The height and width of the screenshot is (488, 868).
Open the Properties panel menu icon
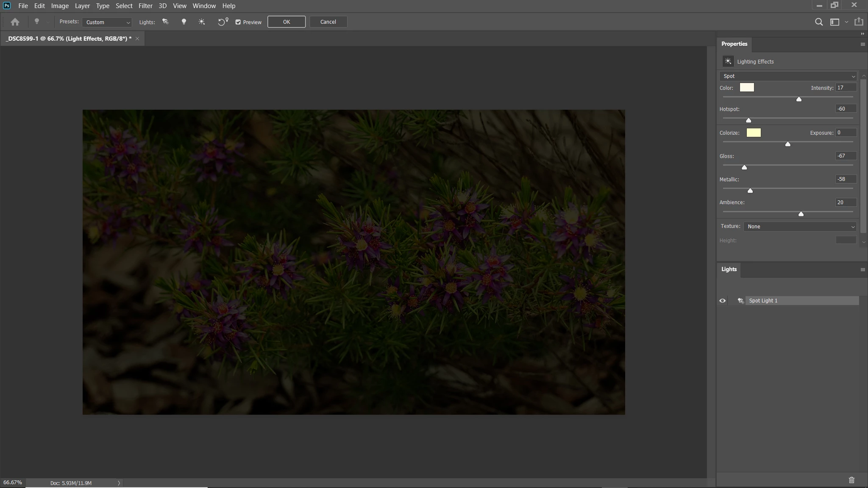tap(862, 44)
